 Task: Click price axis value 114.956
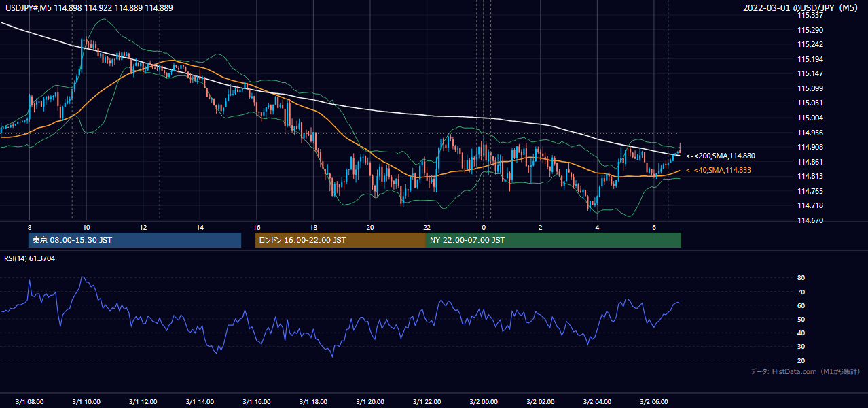click(810, 133)
